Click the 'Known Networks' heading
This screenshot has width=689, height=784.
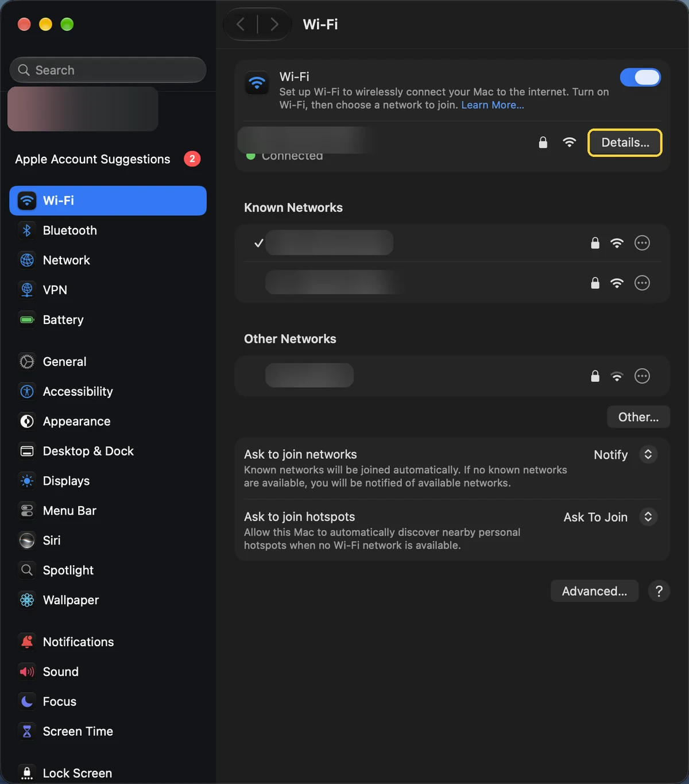click(x=293, y=208)
